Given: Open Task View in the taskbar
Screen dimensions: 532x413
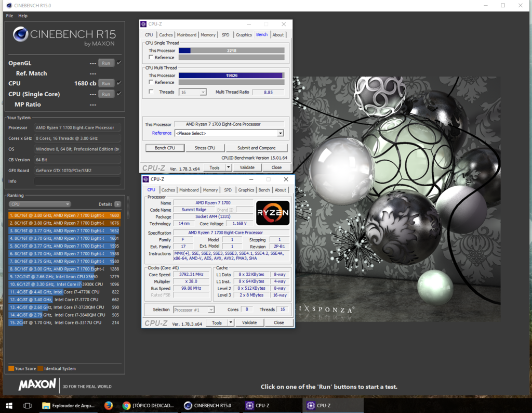Looking at the screenshot, I should point(28,405).
